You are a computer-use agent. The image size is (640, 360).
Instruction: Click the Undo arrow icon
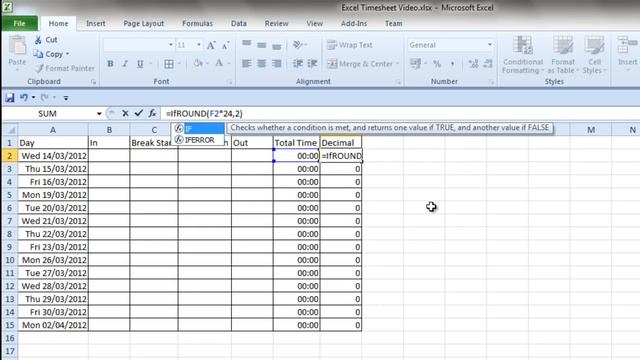24,98
